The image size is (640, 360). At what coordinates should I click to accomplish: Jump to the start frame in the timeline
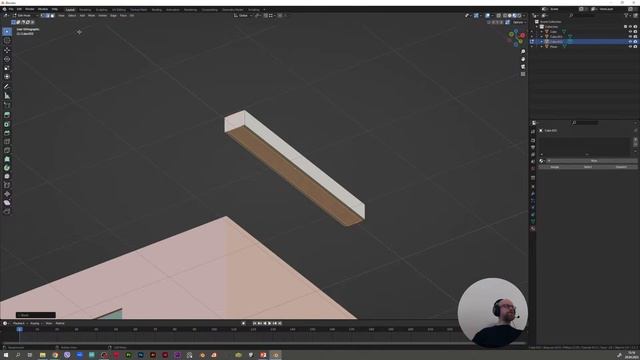(x=255, y=323)
